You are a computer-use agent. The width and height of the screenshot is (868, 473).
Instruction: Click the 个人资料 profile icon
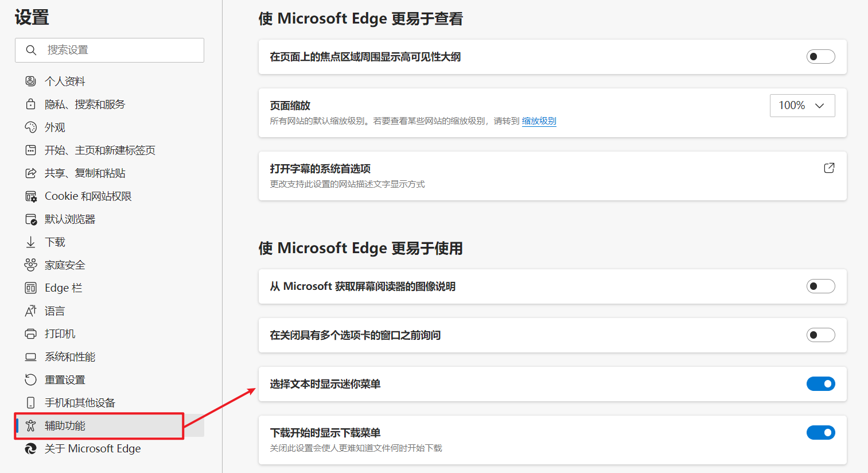tap(31, 81)
